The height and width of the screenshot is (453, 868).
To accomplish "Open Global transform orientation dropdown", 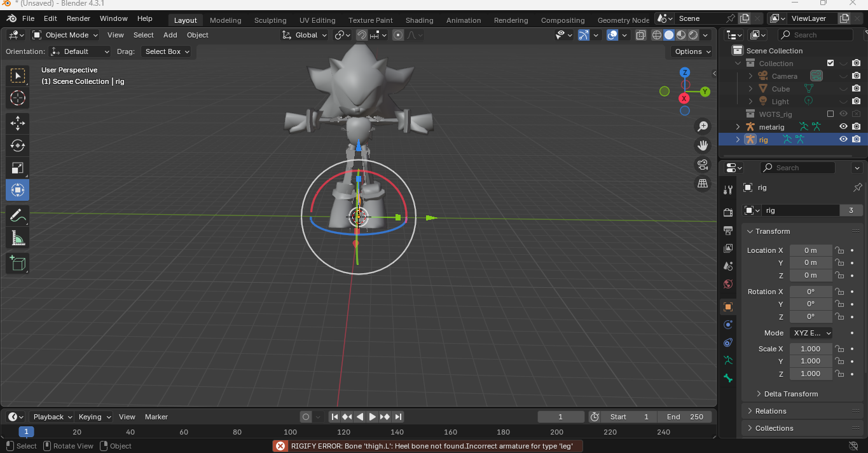I will 305,35.
